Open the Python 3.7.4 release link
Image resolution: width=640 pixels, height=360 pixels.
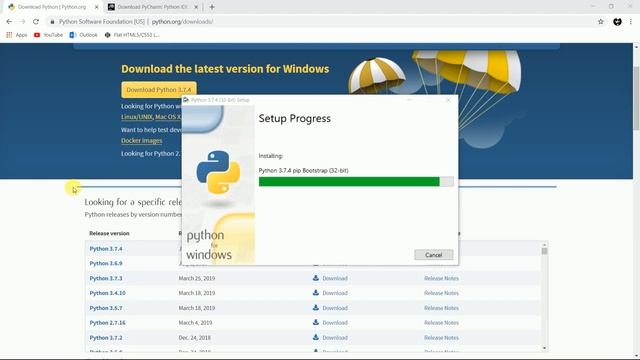point(106,249)
